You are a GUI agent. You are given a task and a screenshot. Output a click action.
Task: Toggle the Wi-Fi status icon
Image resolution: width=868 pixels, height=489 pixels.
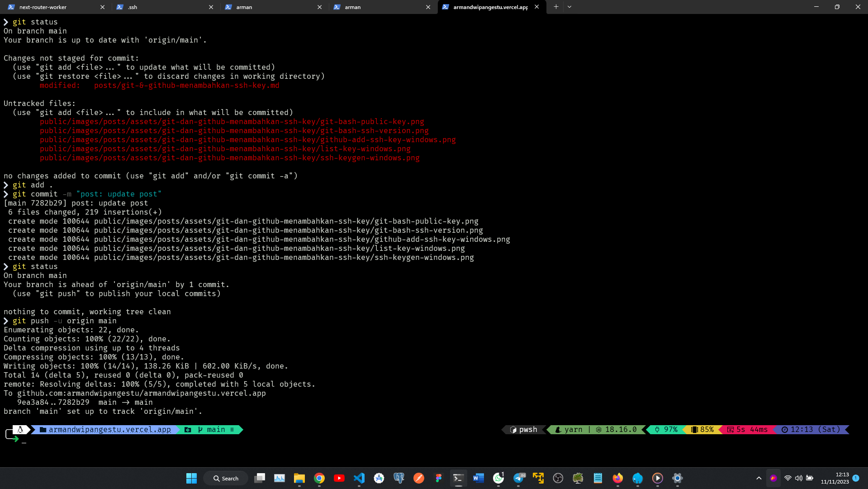coord(788,478)
